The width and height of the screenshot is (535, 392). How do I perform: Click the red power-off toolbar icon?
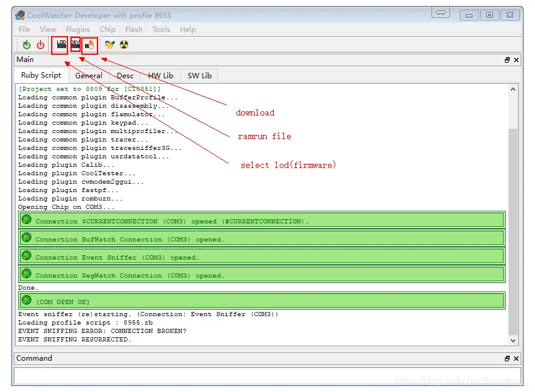coord(40,45)
